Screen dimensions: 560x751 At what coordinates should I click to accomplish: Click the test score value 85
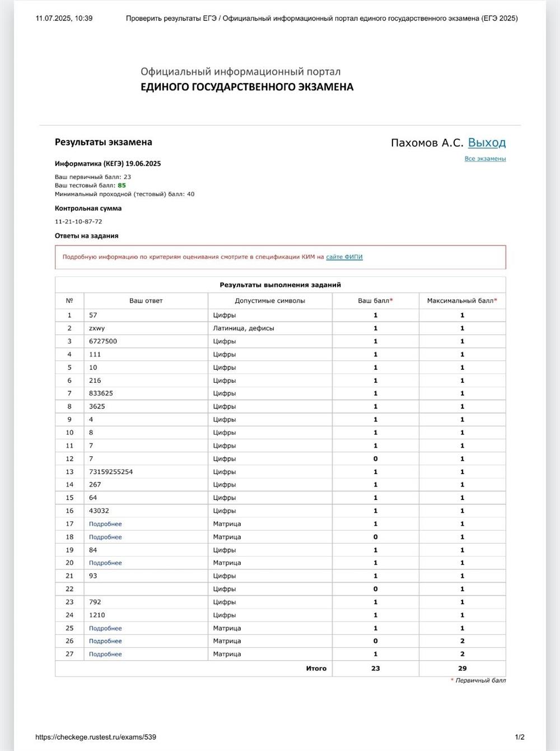point(122,186)
